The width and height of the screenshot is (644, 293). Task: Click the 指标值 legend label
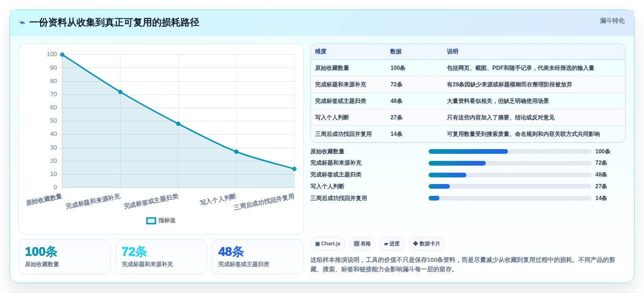click(167, 220)
